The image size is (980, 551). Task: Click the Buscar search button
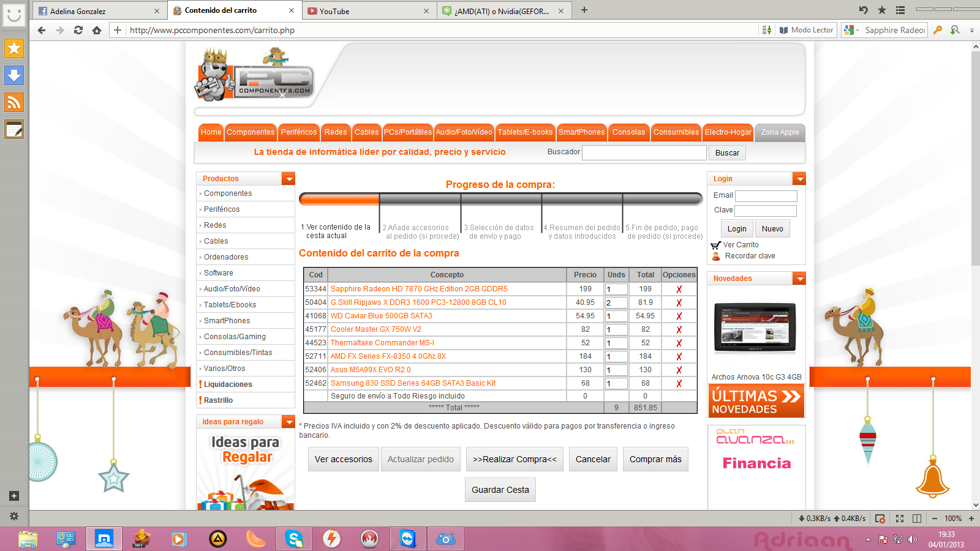tap(727, 153)
